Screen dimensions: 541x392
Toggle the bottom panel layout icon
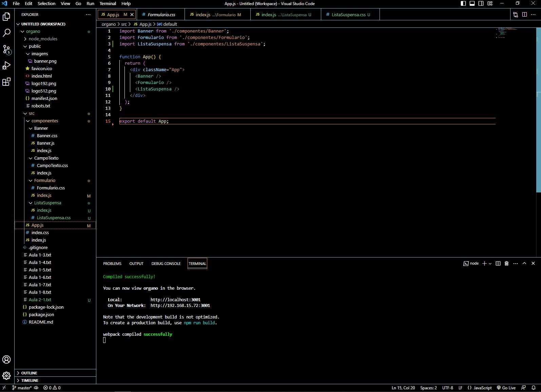(x=472, y=3)
